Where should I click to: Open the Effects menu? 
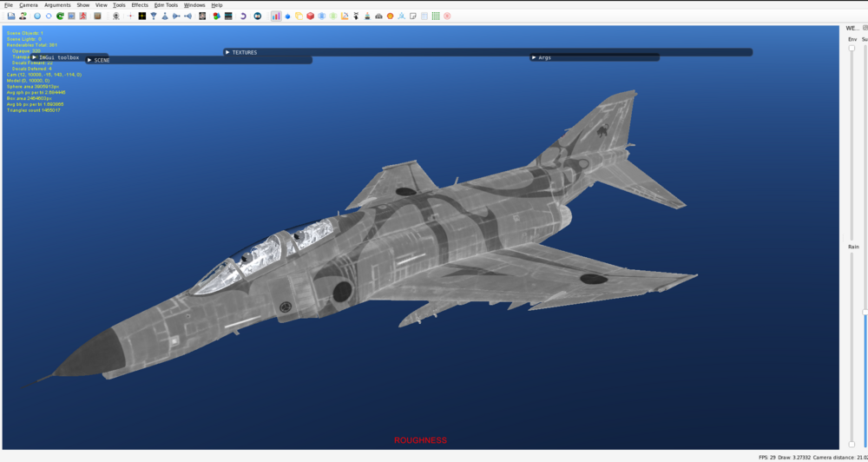tap(140, 5)
